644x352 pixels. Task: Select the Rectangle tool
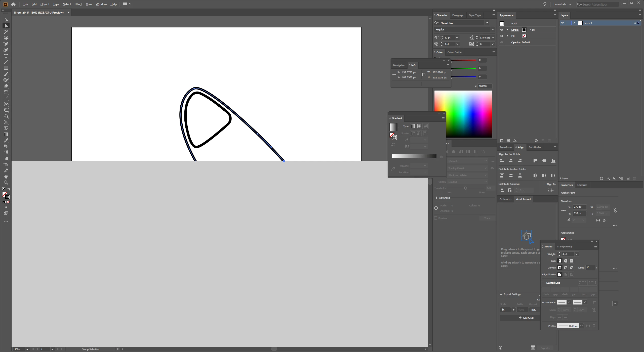[x=6, y=68]
